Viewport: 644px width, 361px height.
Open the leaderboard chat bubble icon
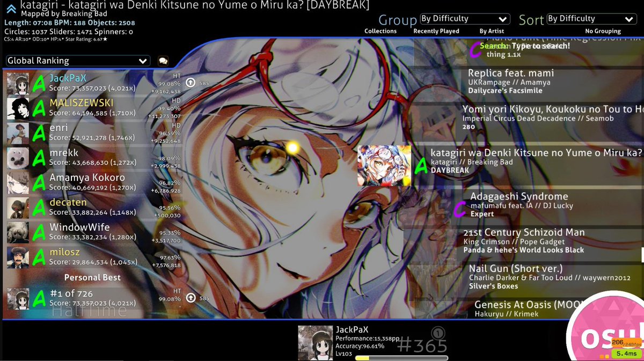(x=163, y=61)
